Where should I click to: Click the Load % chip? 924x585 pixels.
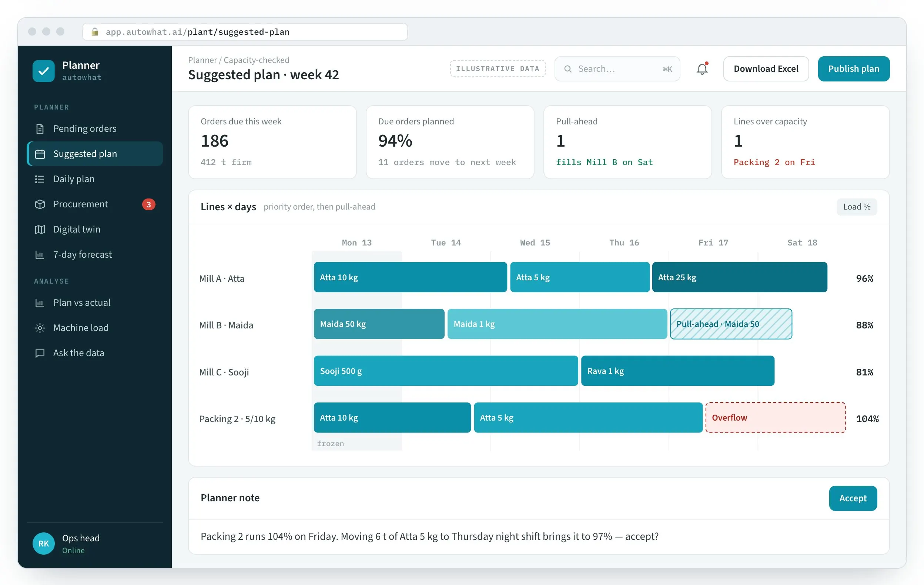(857, 207)
